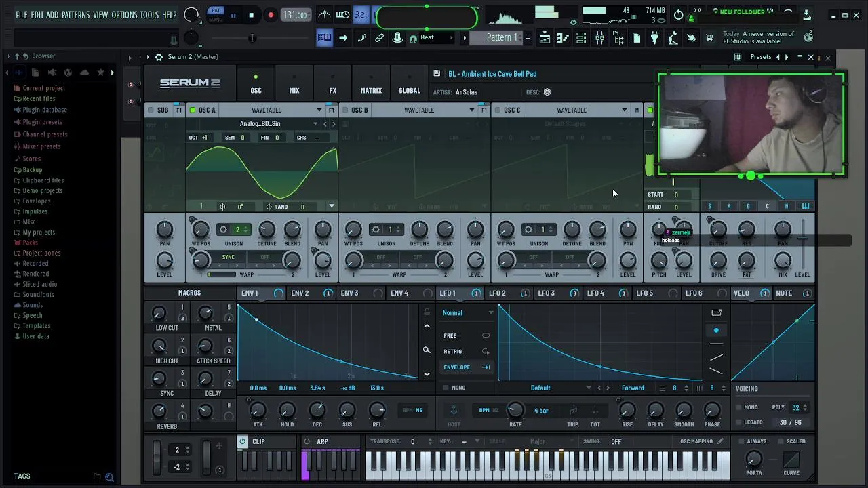
Task: Enable the LEGATO checkbox
Action: [x=738, y=422]
